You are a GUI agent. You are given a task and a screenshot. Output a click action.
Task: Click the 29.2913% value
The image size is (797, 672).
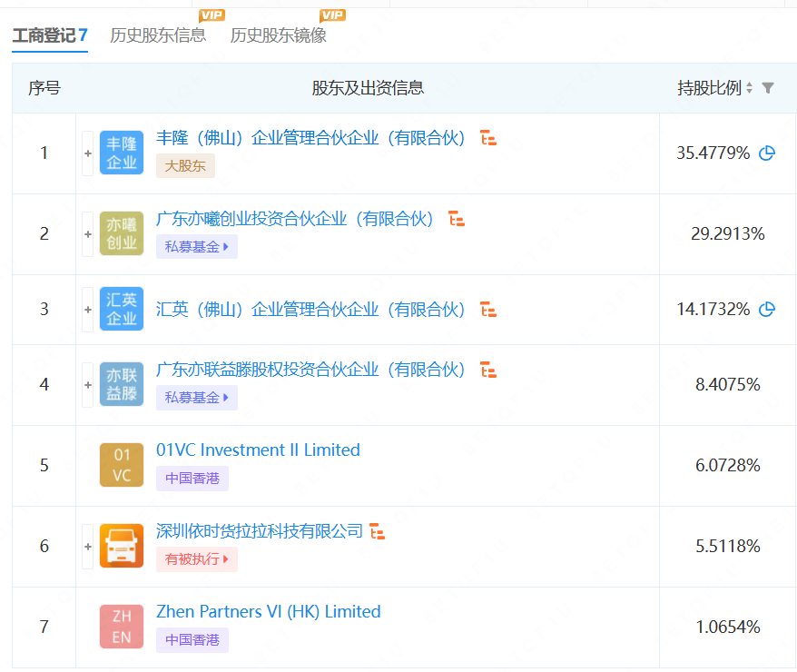(727, 233)
